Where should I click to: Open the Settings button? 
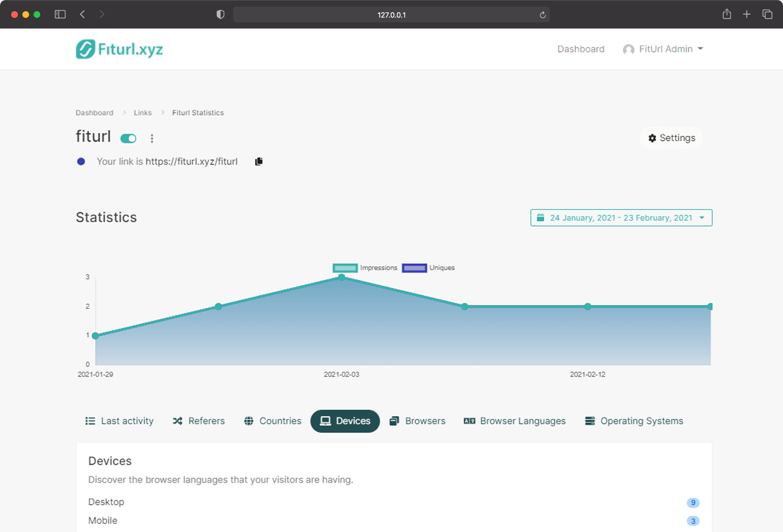pyautogui.click(x=671, y=138)
